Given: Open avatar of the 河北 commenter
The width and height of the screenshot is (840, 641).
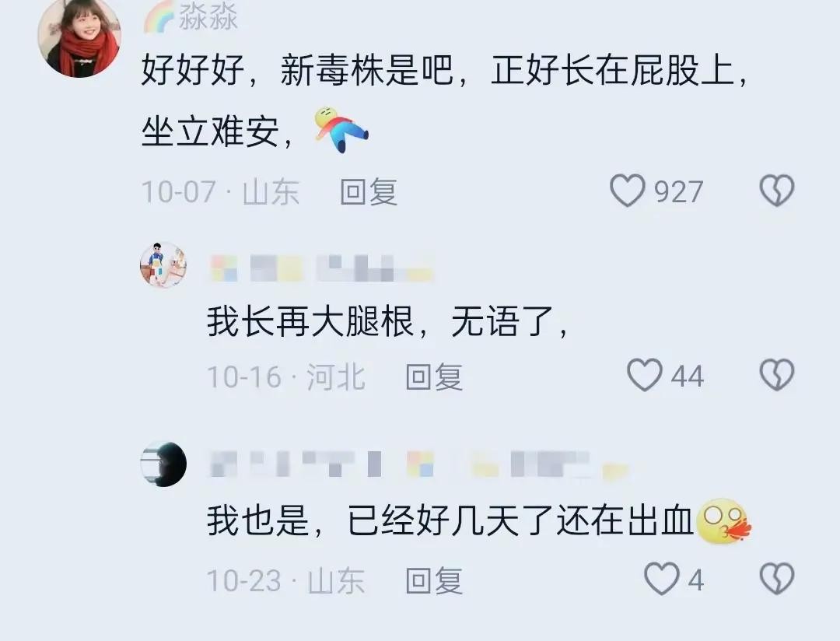Looking at the screenshot, I should click(163, 264).
